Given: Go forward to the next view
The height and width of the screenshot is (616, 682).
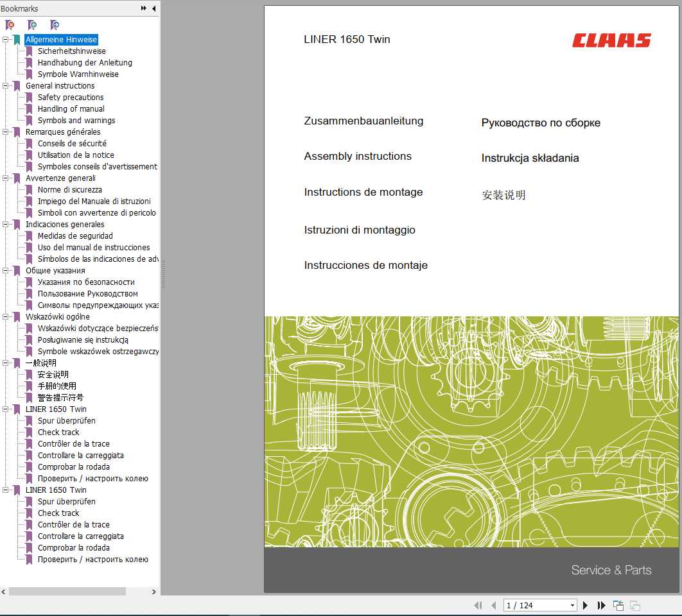Looking at the screenshot, I should coord(634,605).
